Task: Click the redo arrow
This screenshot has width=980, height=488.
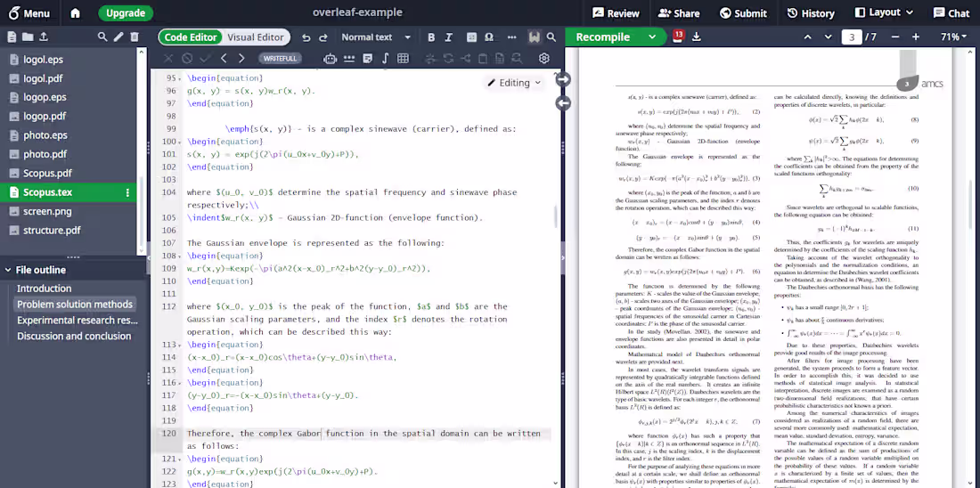Action: (323, 37)
